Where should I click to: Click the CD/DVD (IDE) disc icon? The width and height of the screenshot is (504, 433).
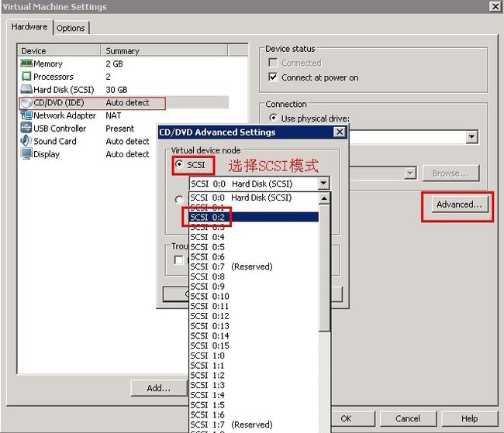point(26,103)
